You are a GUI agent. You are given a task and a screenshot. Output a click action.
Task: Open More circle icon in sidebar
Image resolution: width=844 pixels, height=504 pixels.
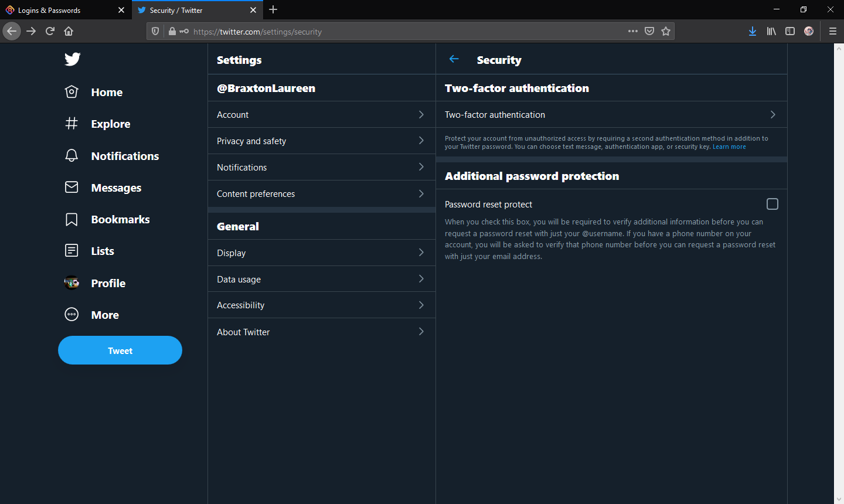[x=72, y=315]
